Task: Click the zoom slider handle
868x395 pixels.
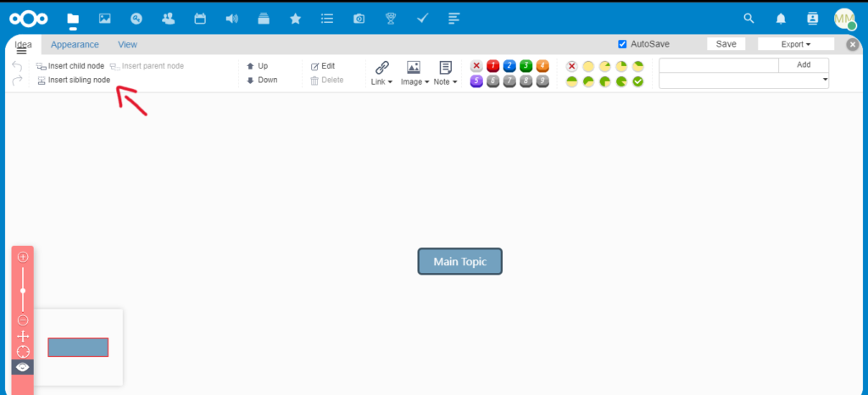Action: (x=23, y=291)
